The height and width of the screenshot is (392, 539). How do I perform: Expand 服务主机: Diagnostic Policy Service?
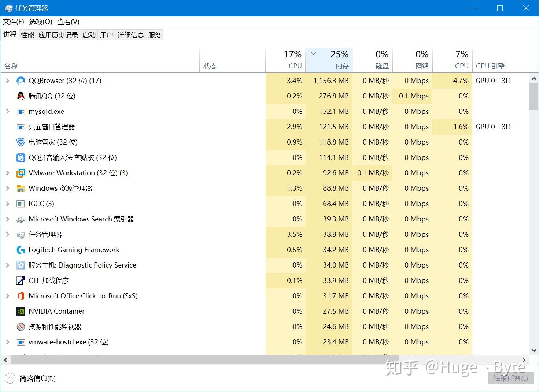[x=8, y=265]
